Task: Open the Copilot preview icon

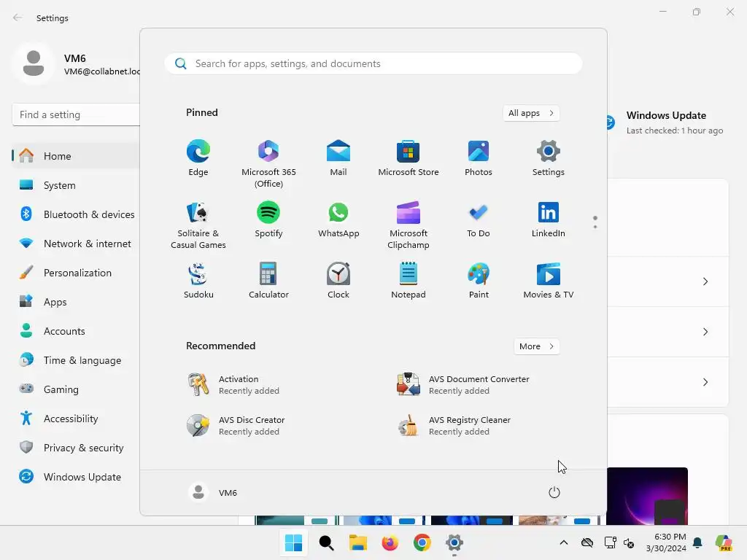Action: [724, 542]
